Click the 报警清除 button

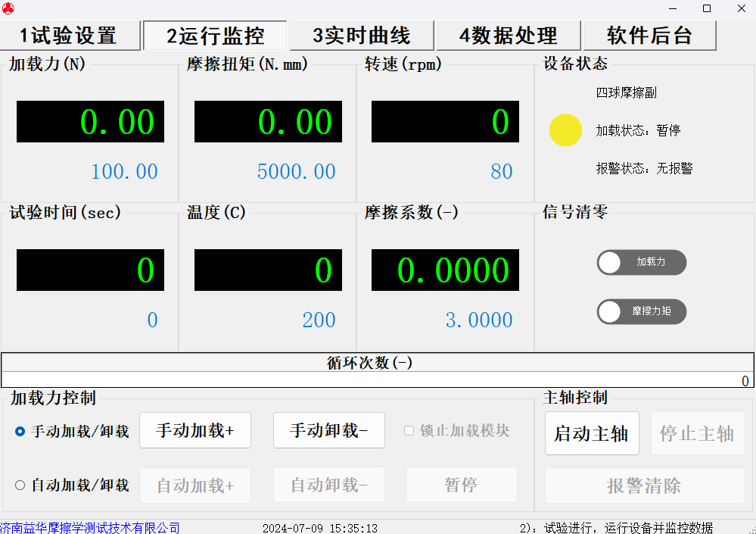coord(645,486)
